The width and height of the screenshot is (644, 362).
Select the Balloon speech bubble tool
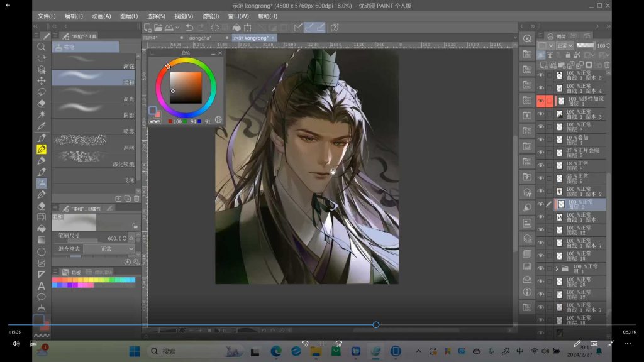click(x=42, y=297)
